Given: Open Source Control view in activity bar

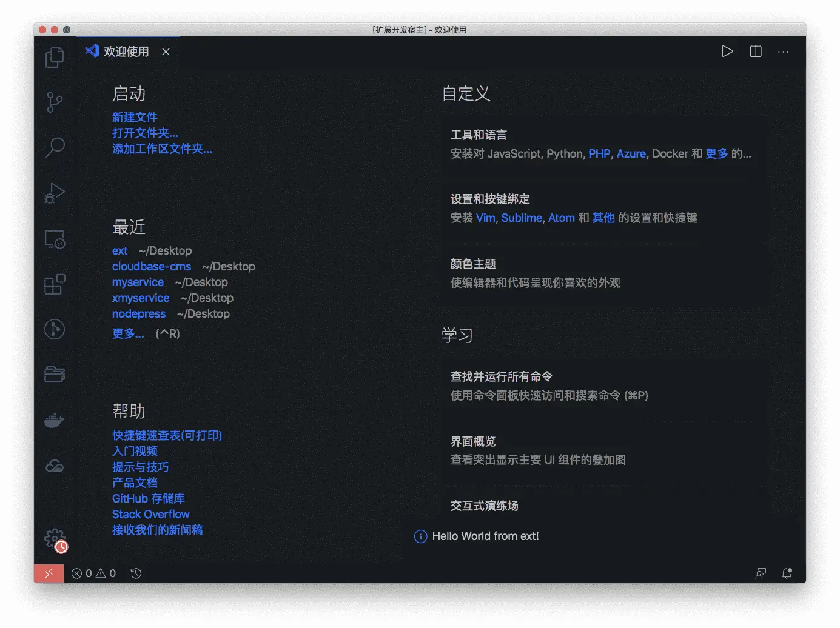Looking at the screenshot, I should (55, 102).
